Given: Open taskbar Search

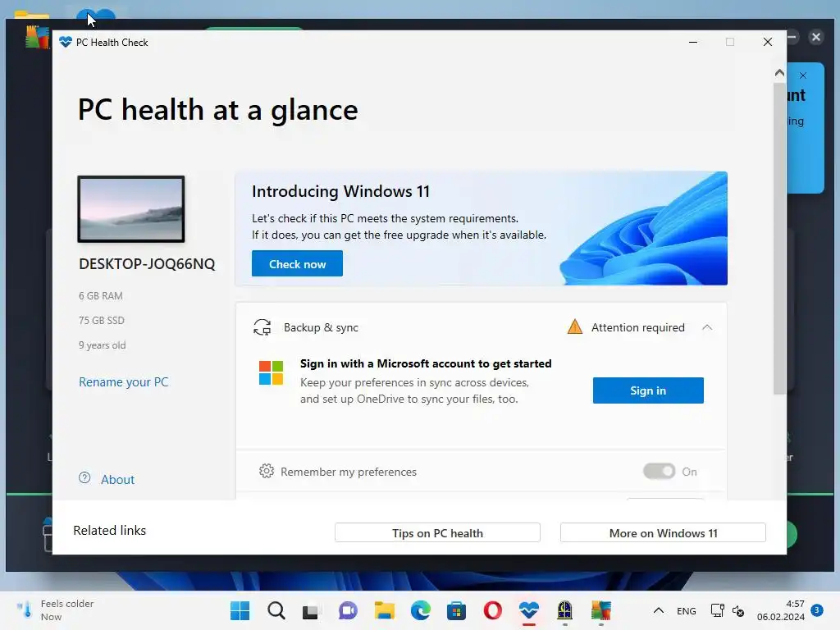Looking at the screenshot, I should pyautogui.click(x=276, y=610).
